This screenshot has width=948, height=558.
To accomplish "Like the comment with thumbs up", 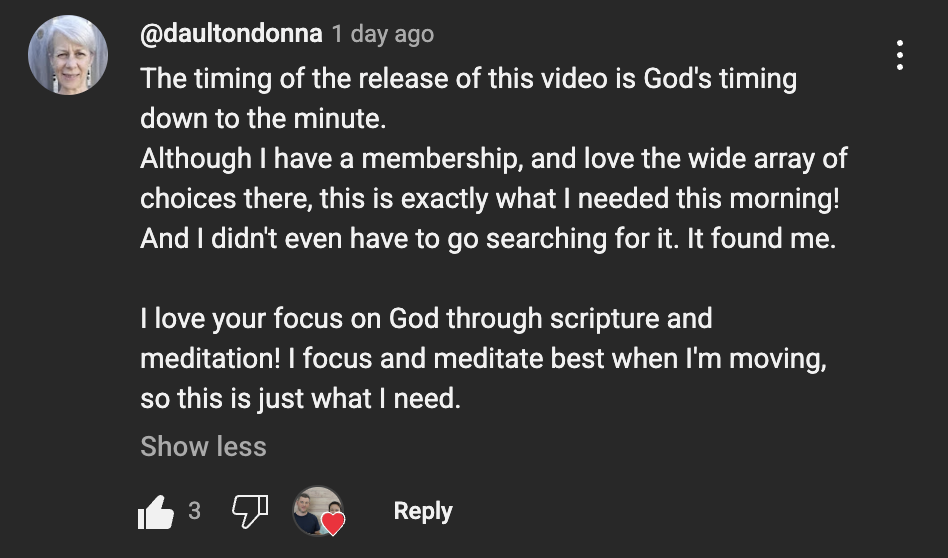I will [x=155, y=513].
